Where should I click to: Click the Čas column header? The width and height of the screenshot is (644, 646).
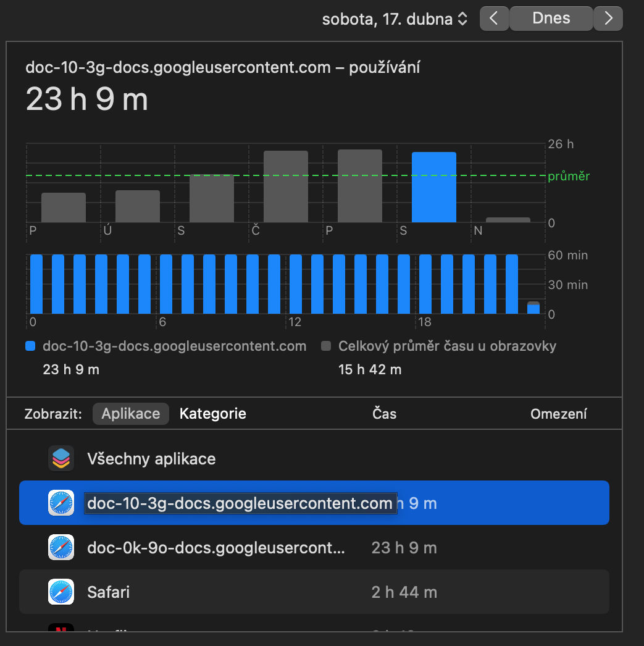[384, 414]
